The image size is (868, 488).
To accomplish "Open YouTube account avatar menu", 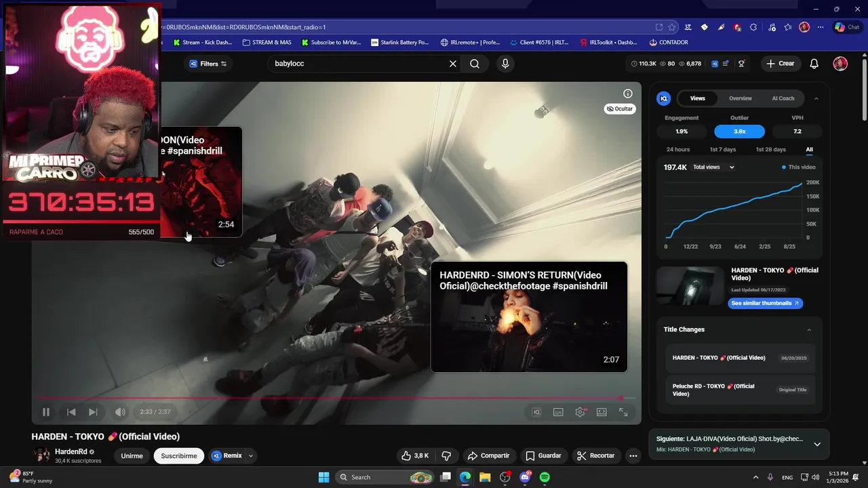I will (840, 64).
